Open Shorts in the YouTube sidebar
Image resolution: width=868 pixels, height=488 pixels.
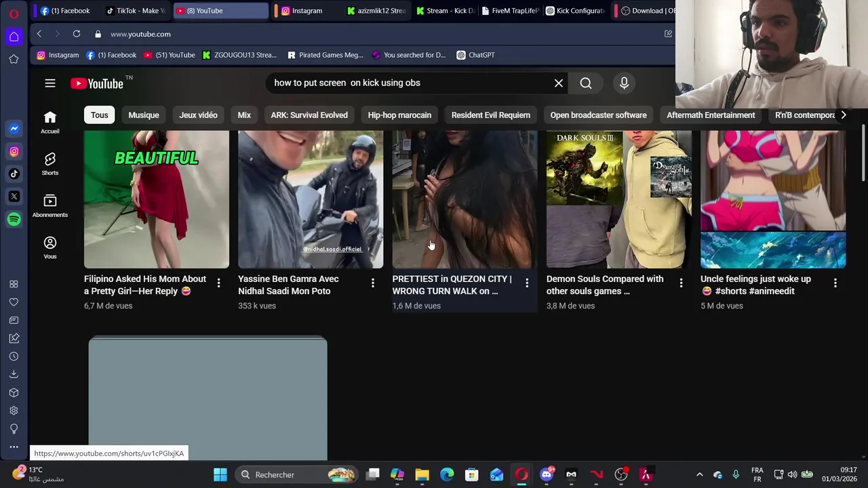(x=50, y=164)
